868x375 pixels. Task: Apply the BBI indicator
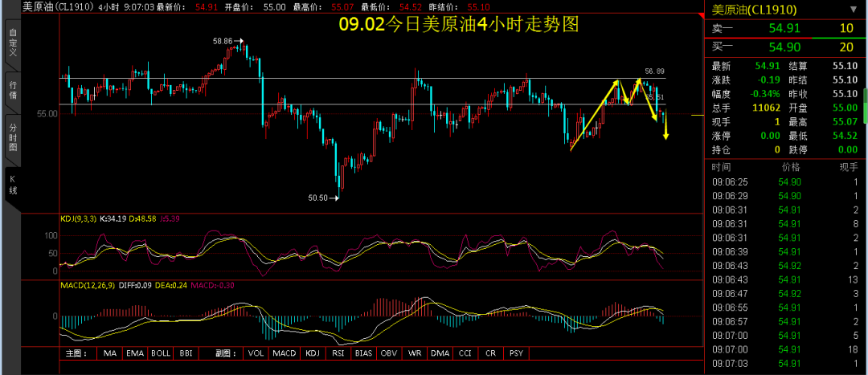(x=185, y=353)
